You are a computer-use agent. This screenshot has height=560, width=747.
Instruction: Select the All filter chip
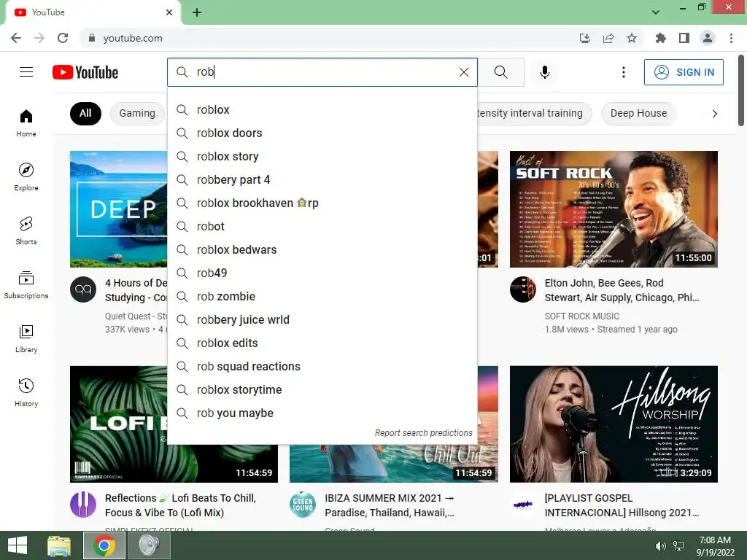pos(85,113)
